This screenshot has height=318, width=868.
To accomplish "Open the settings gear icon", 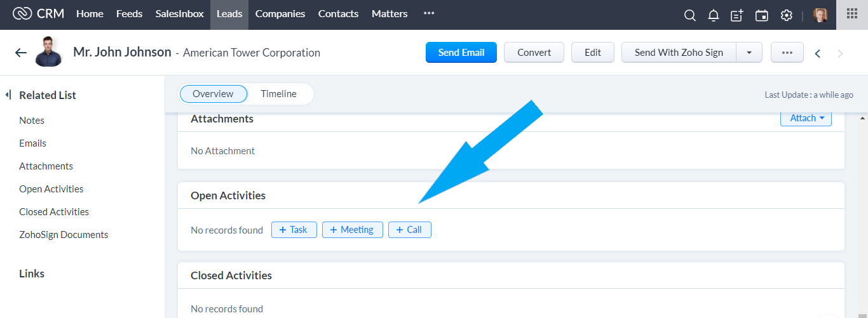I will pos(787,15).
